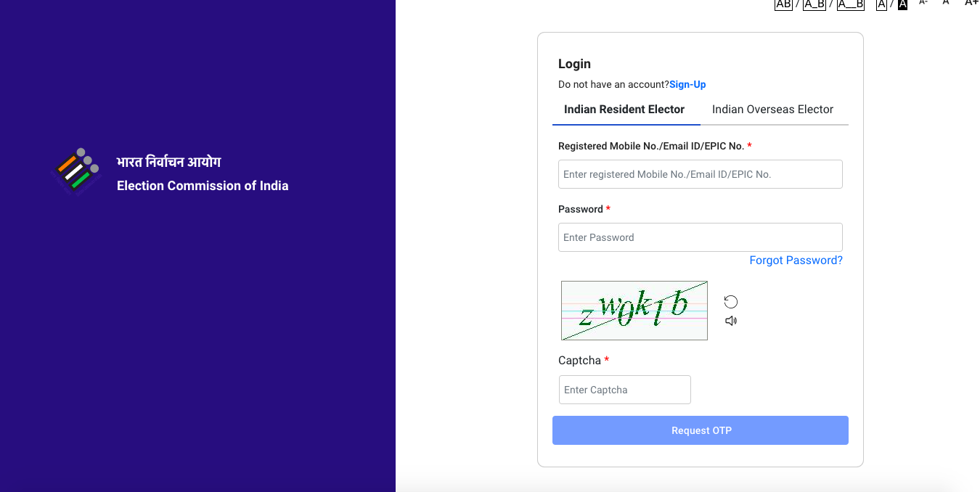980x492 pixels.
Task: Switch to dark high-contrast theme A
Action: point(902,4)
